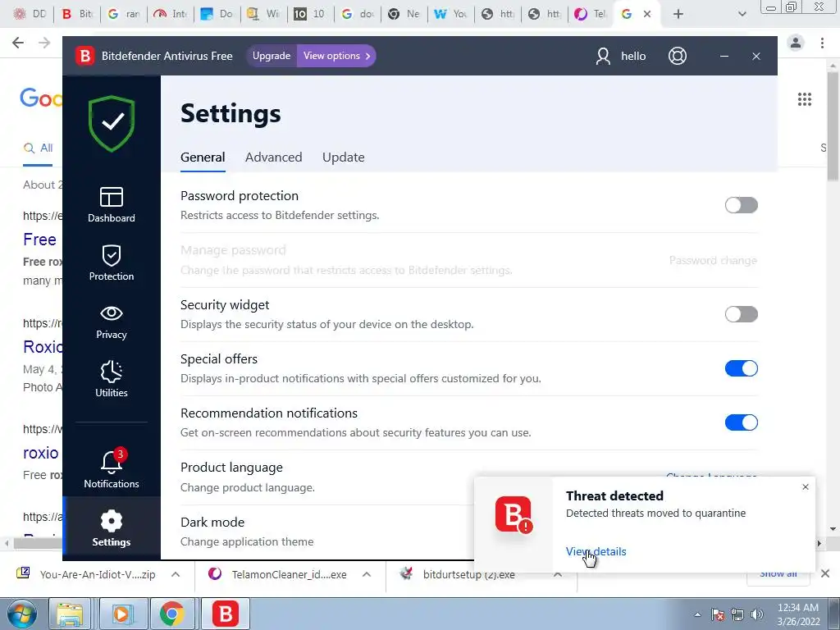Click the green shield status icon

112,123
